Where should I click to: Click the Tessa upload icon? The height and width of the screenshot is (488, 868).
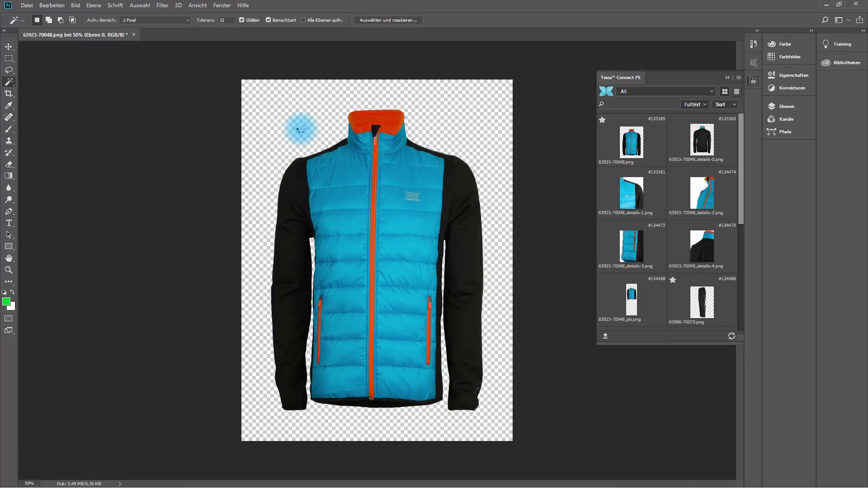pyautogui.click(x=605, y=336)
